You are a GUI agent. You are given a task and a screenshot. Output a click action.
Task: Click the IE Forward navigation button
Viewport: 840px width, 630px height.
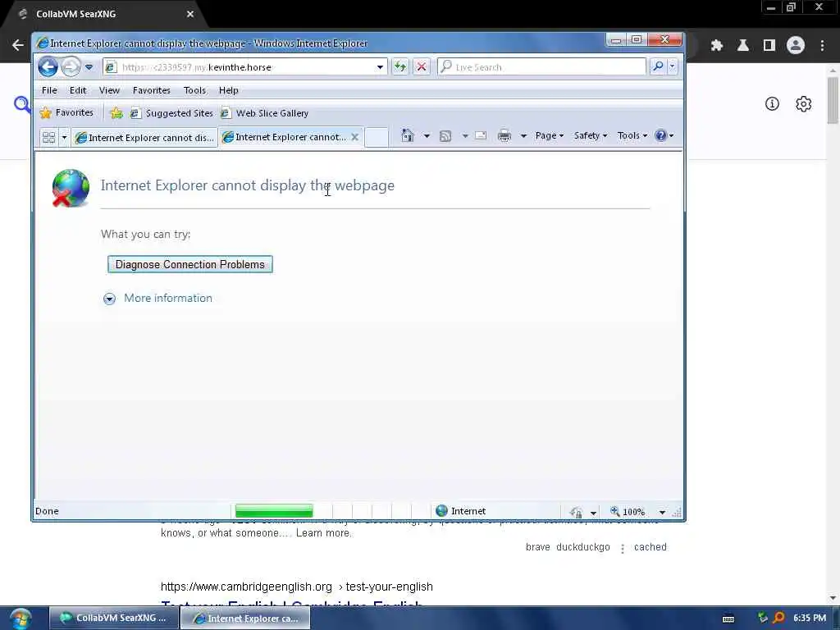pyautogui.click(x=71, y=67)
